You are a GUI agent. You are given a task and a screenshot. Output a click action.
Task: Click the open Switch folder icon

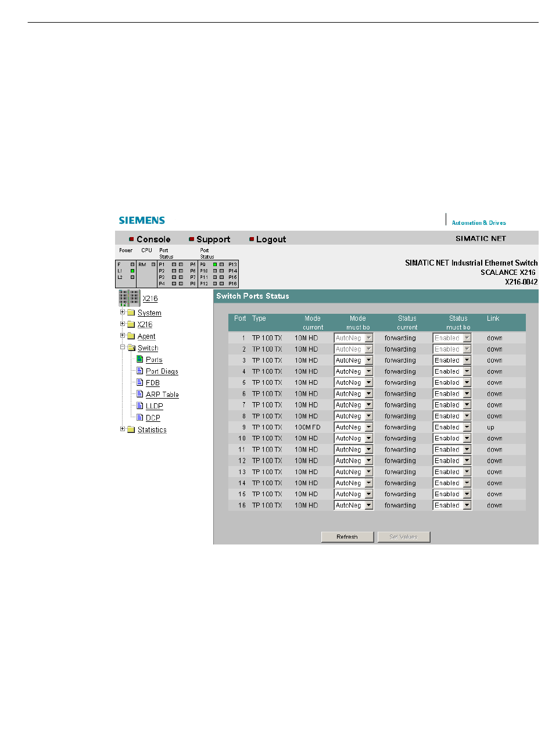coord(131,347)
